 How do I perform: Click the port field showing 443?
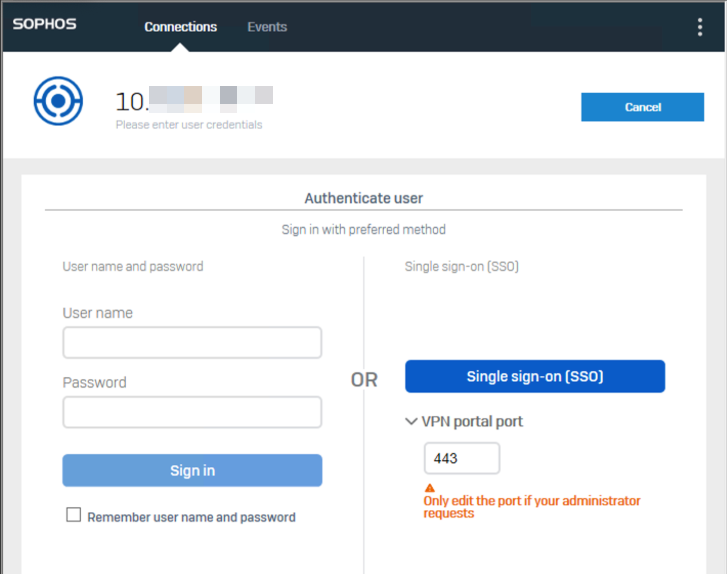pyautogui.click(x=461, y=458)
